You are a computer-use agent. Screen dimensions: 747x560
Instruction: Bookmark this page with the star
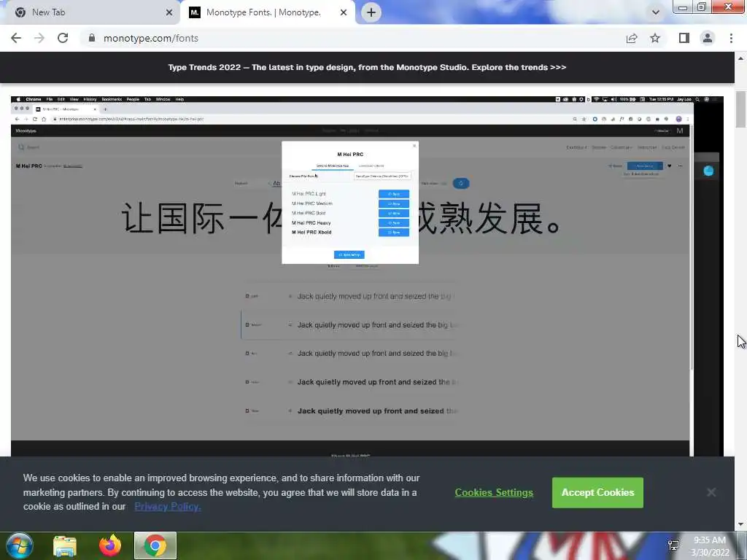(x=655, y=38)
